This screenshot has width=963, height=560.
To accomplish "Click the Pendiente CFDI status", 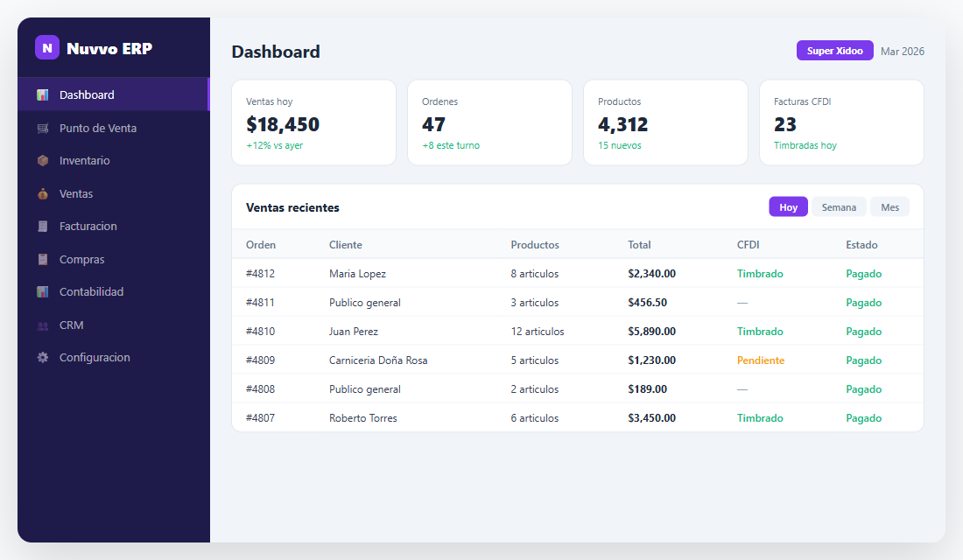I will tap(760, 360).
